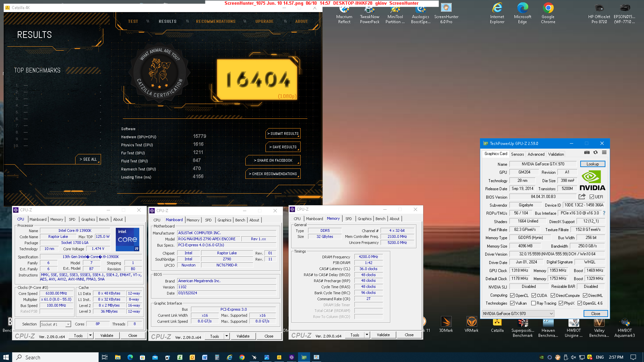Open Google Chrome desktop icon
Screen dimensions: 644x362
tap(548, 14)
